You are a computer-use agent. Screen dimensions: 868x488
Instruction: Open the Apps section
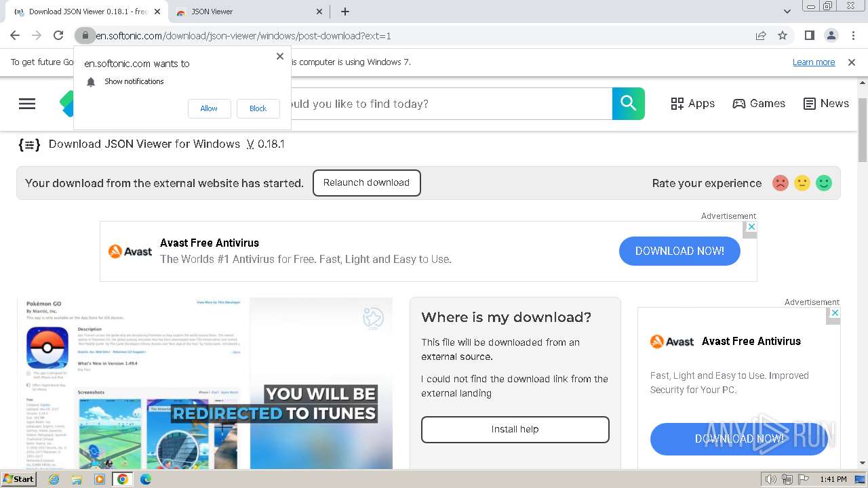(x=693, y=104)
